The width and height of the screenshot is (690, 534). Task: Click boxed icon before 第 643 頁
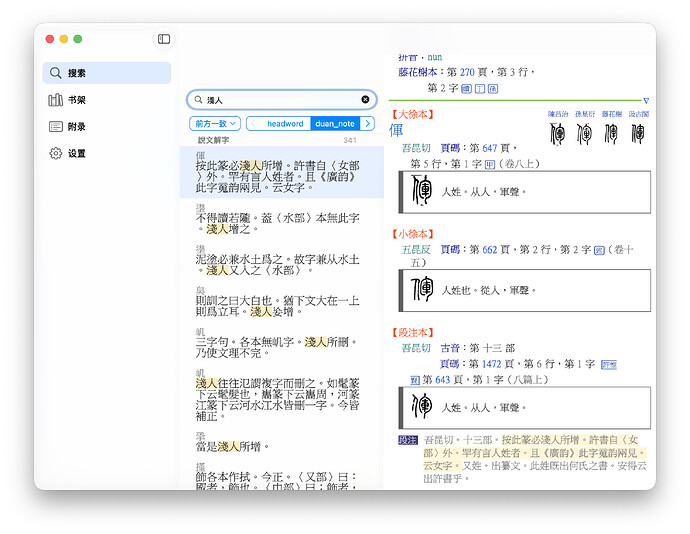tap(415, 380)
